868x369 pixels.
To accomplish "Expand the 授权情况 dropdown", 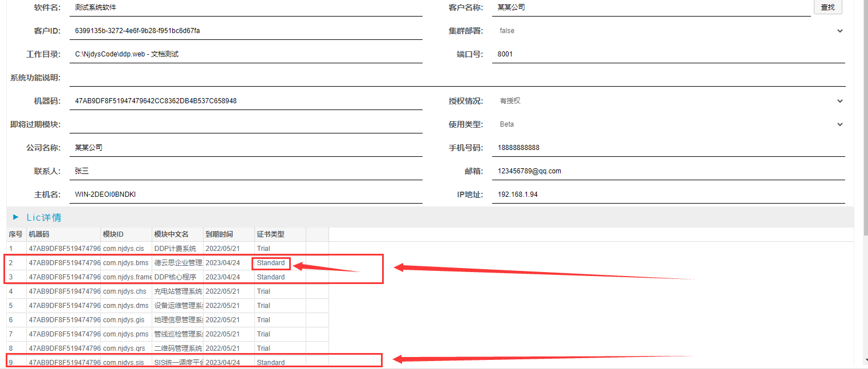I will (x=839, y=101).
